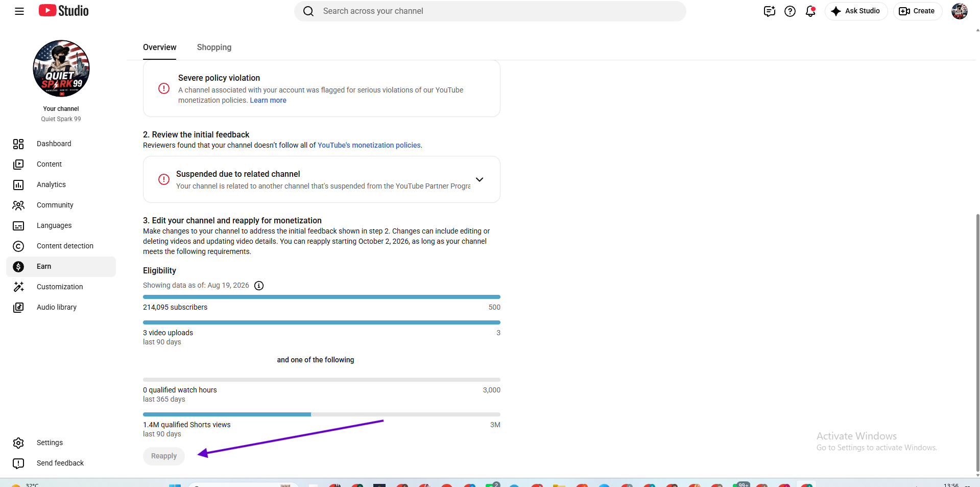The height and width of the screenshot is (487, 980).
Task: Open the Learn more link
Action: pyautogui.click(x=268, y=101)
